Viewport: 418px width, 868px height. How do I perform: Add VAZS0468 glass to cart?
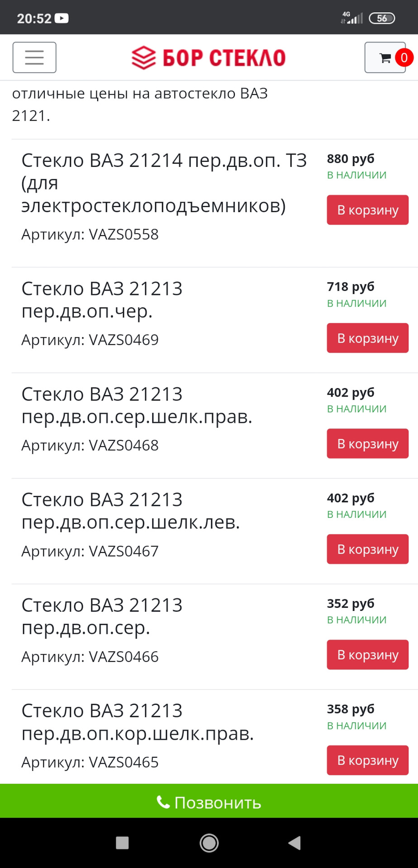(x=367, y=443)
